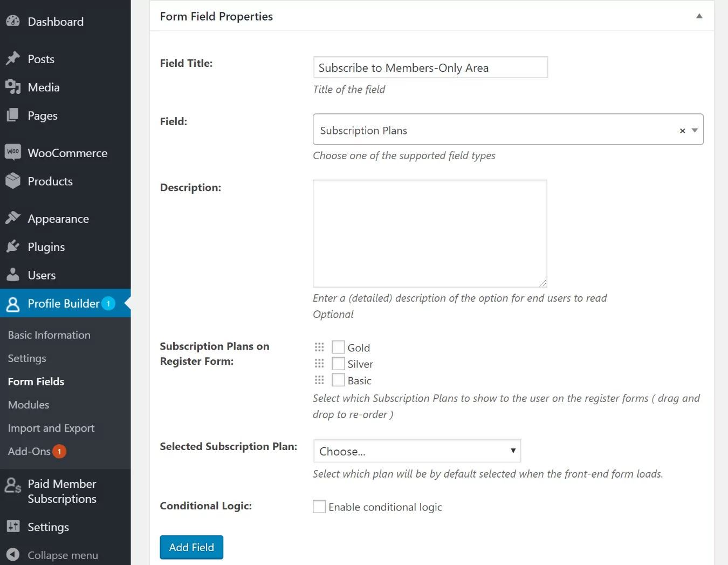This screenshot has width=728, height=565.
Task: Enable conditional logic checkbox
Action: point(319,506)
